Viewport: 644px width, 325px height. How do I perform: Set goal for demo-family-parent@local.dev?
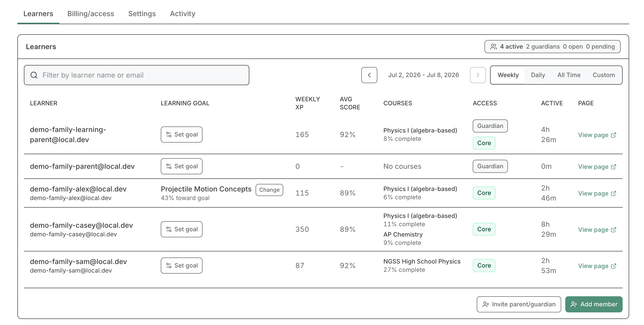(x=182, y=166)
